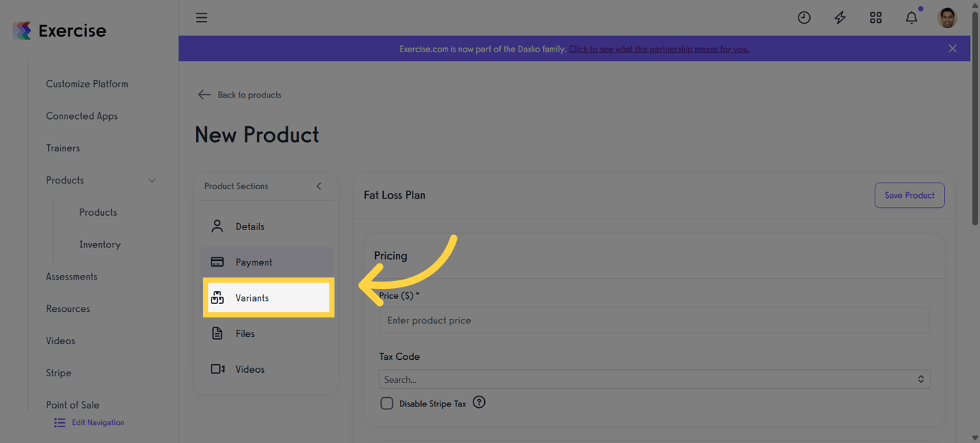Click the profile avatar in top bar
Viewport: 980px width, 443px height.
point(947,17)
